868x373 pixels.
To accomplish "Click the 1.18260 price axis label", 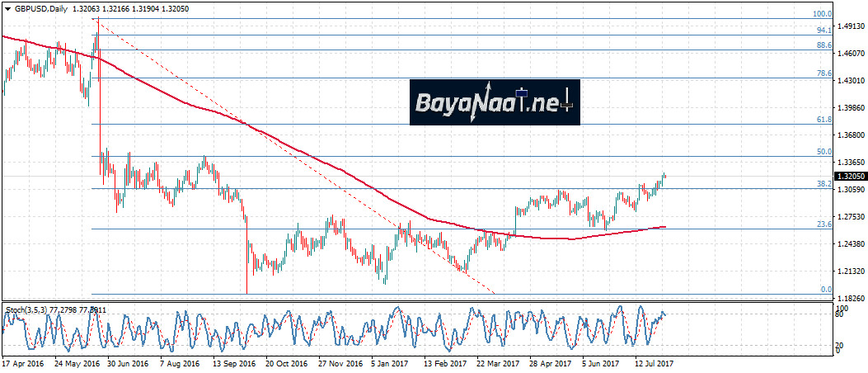I will click(x=850, y=298).
